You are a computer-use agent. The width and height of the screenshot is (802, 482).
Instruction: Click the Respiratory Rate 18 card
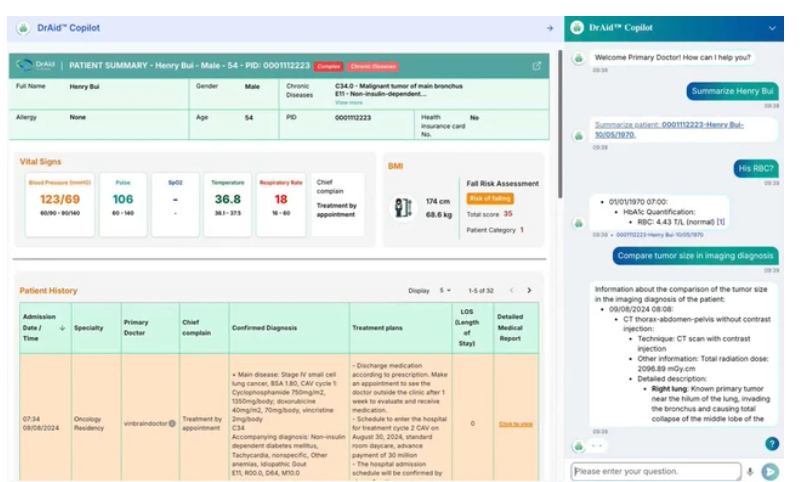(x=281, y=204)
